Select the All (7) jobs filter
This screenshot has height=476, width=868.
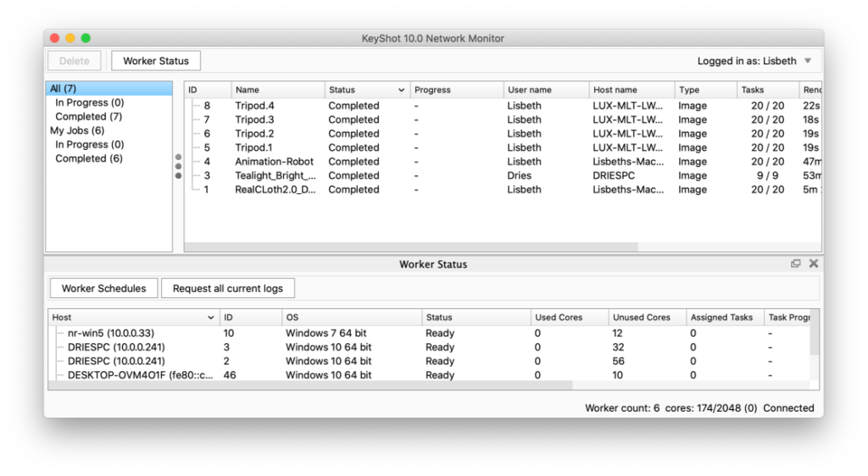click(64, 89)
